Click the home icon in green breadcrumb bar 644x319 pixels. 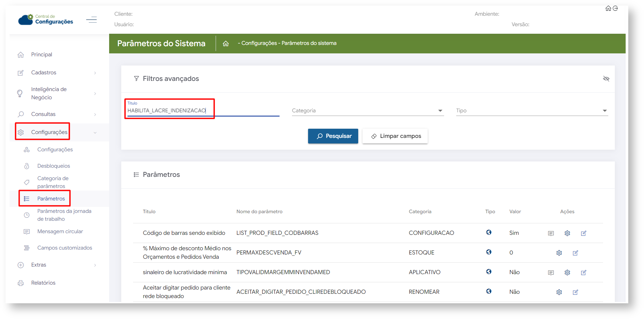(x=225, y=44)
